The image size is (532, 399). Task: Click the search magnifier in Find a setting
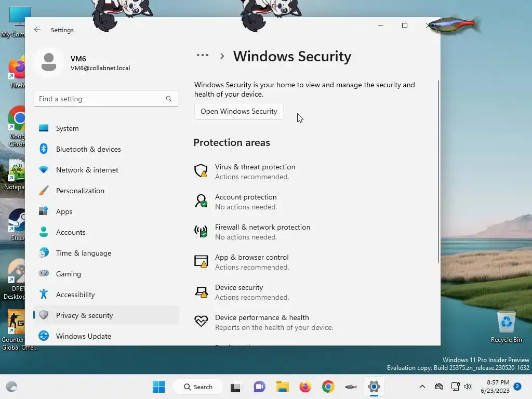click(x=169, y=99)
